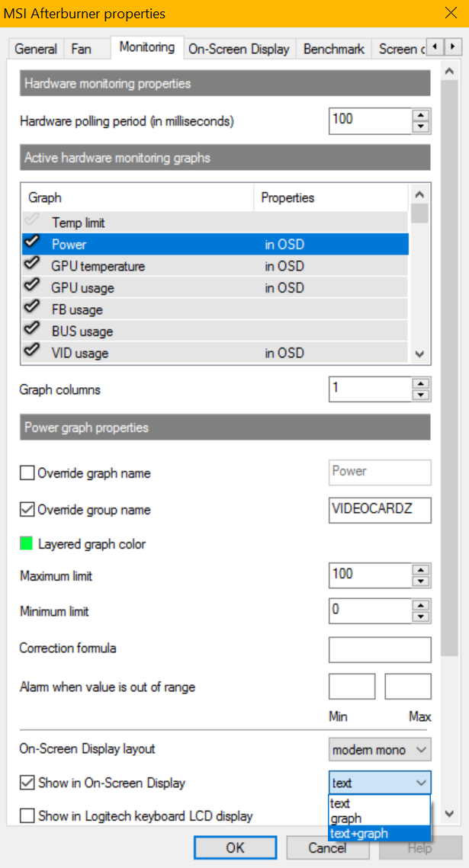Toggle the GPU temperature checkmark icon

(x=31, y=266)
